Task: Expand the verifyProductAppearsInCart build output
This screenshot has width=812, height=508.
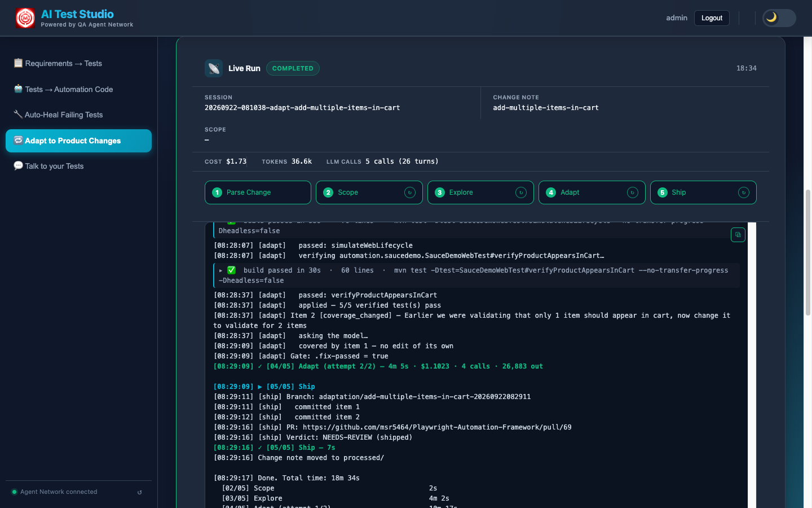Action: click(476, 275)
